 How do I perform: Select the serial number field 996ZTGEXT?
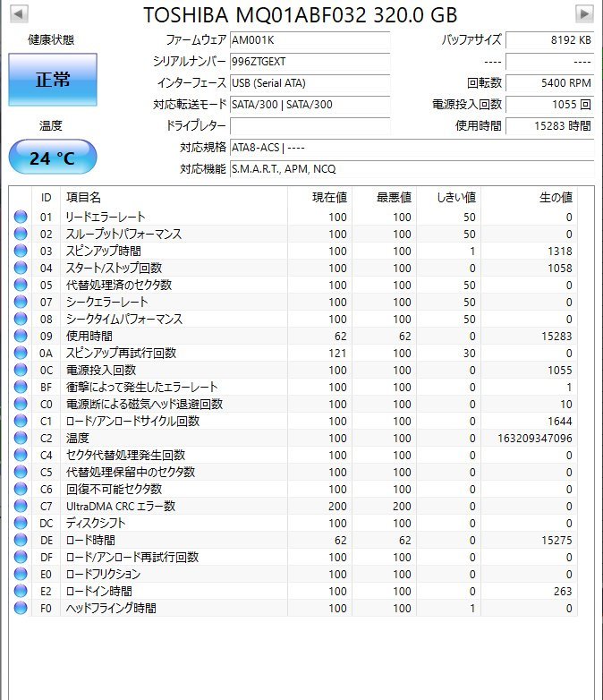[x=310, y=62]
